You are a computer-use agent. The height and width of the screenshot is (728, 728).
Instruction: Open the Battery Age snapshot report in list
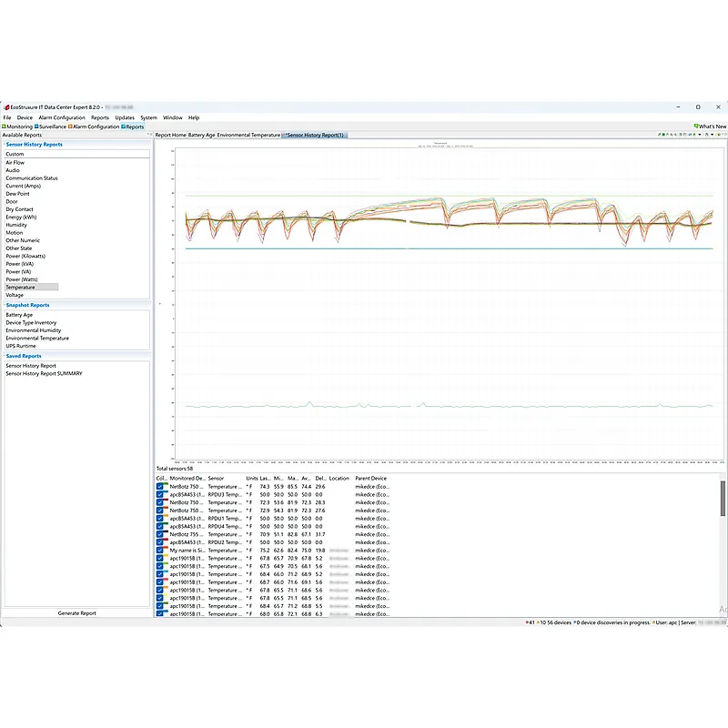[19, 315]
